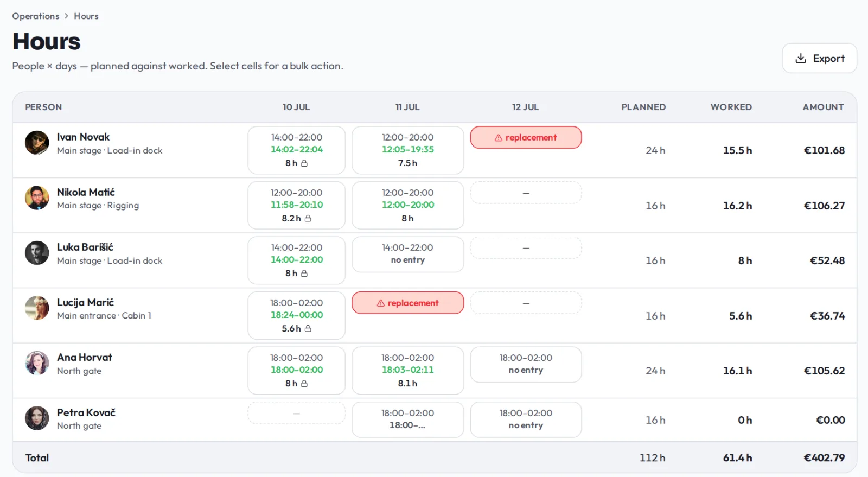The width and height of the screenshot is (868, 477).
Task: Click the warning triangle in Lucija Marić's replacement badge
Action: coord(381,303)
